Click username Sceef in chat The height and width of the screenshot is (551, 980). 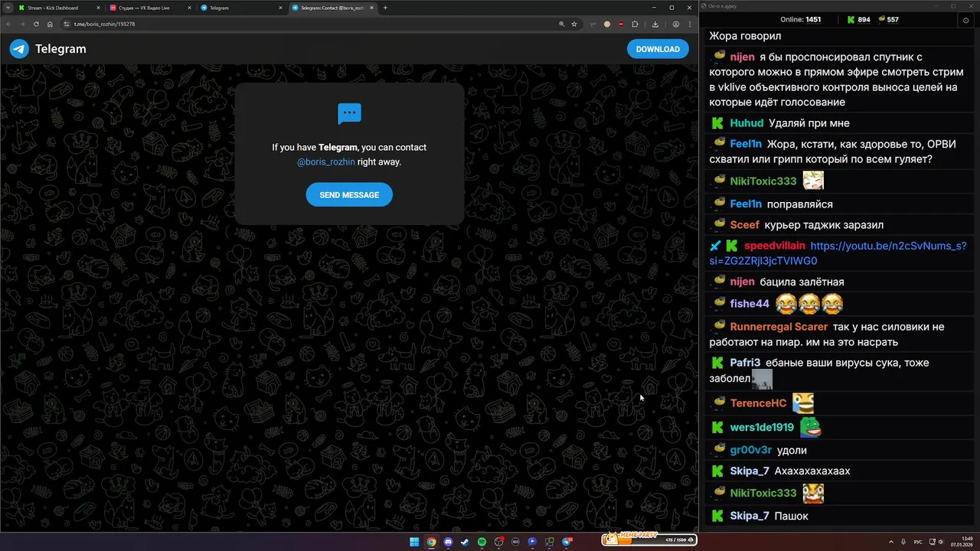pyautogui.click(x=744, y=225)
